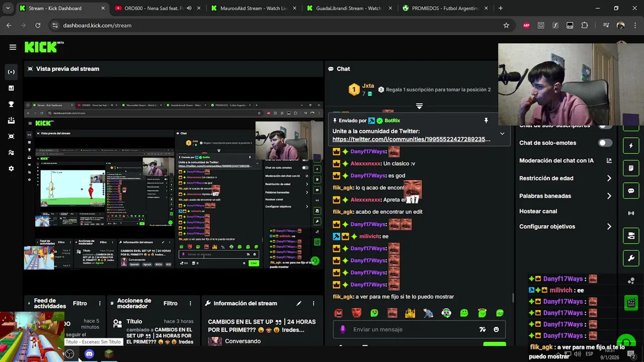Click the Moderación del chat con IA external link icon
Viewport: 644px width, 362px height.
[x=609, y=160]
